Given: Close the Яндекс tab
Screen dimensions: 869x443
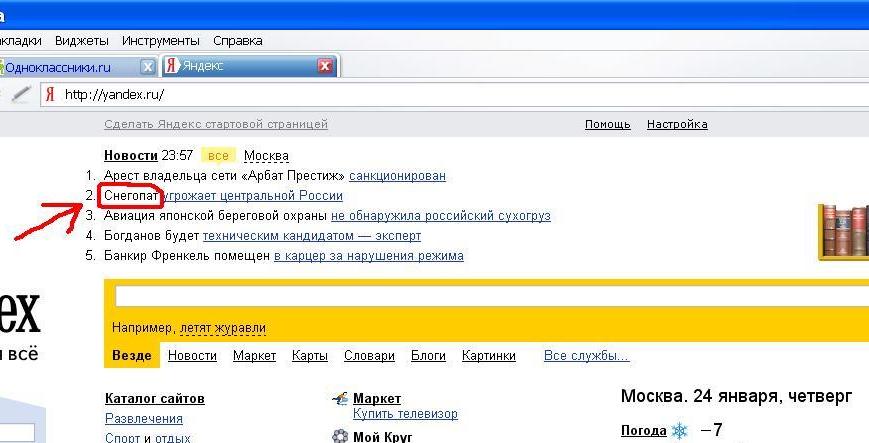Looking at the screenshot, I should coord(324,67).
